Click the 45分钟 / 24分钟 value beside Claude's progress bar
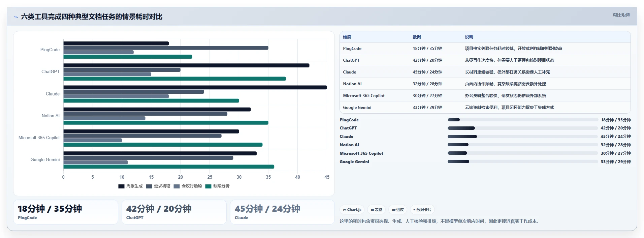644x238 pixels. click(616, 137)
